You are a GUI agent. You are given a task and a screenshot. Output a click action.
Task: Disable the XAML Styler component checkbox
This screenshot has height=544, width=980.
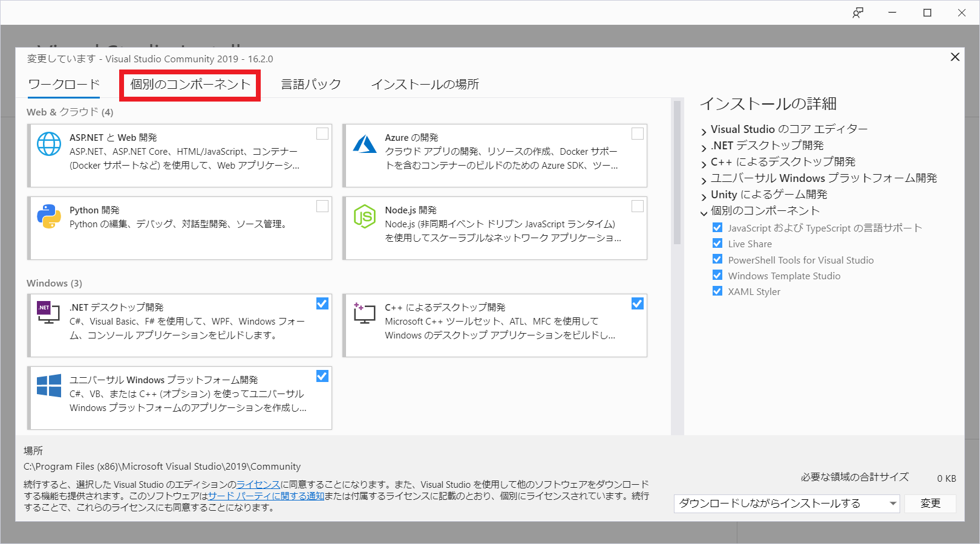click(717, 291)
